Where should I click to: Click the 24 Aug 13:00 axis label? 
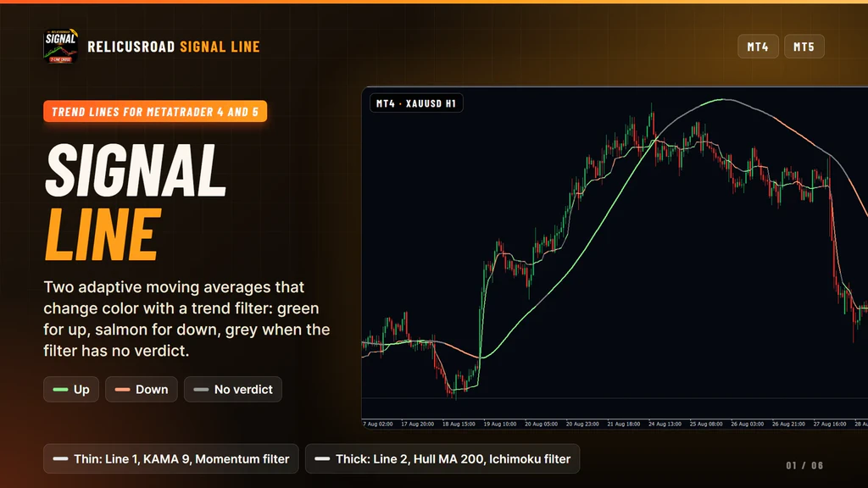coord(665,424)
